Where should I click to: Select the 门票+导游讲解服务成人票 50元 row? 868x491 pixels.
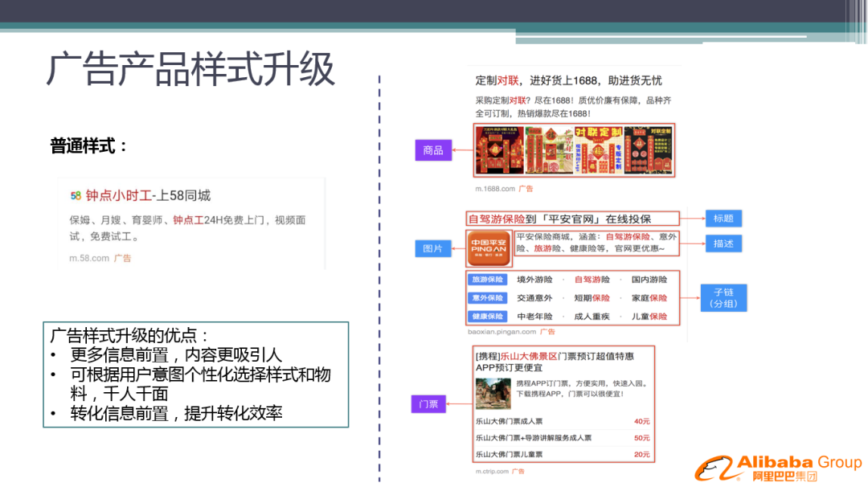coord(563,438)
